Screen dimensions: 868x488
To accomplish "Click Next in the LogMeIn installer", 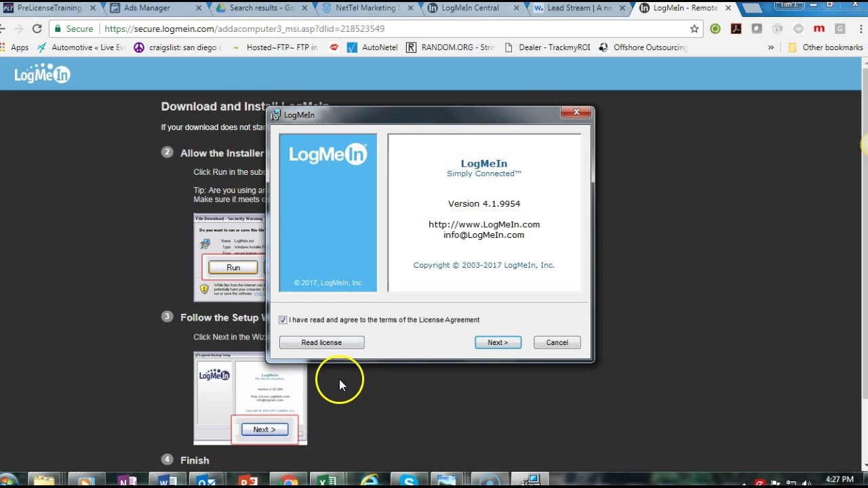I will (498, 342).
